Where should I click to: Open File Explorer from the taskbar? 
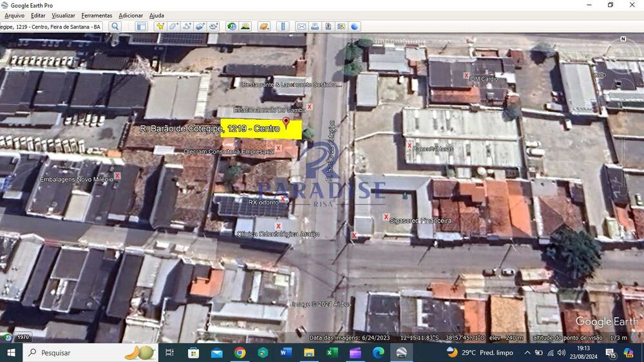coord(309,352)
